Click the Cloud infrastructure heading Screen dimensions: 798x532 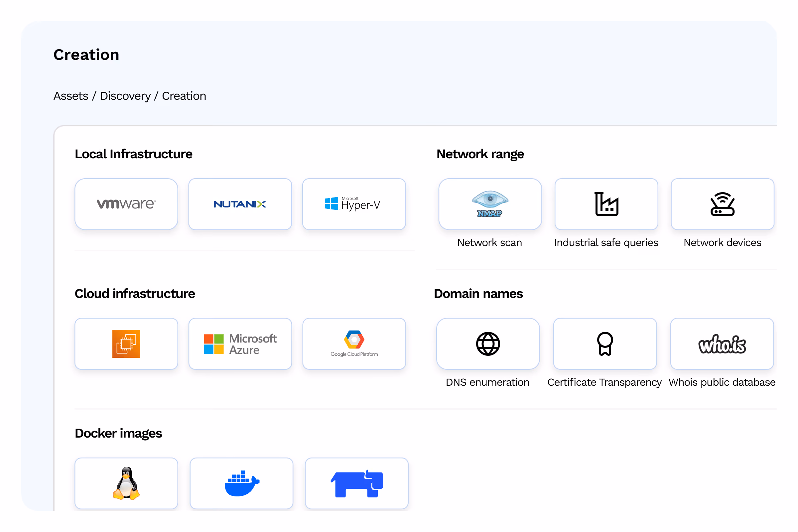[135, 294]
